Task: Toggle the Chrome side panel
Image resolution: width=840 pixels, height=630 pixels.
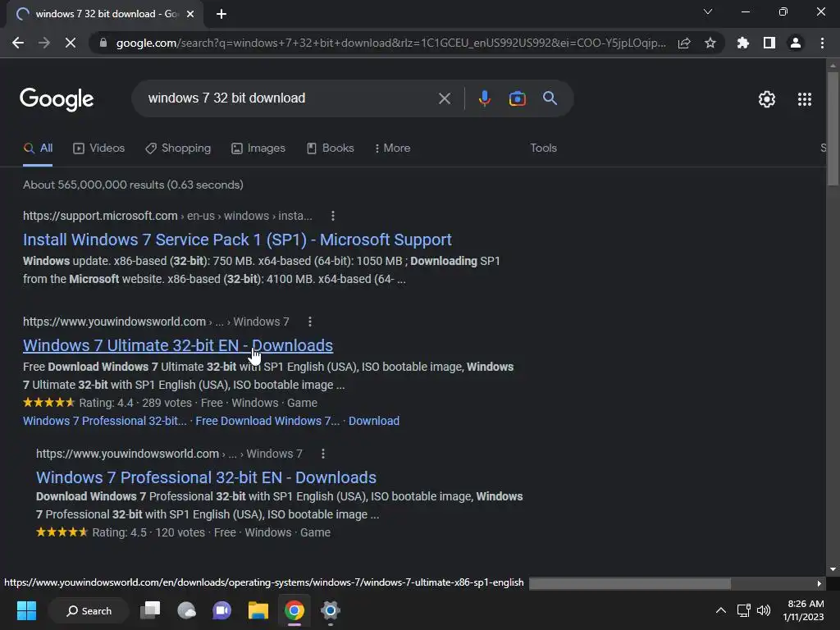Action: 769,43
